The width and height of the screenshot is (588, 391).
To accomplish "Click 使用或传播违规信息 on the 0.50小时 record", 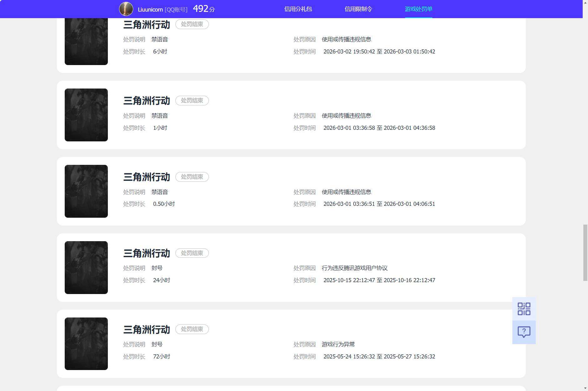I will pos(346,192).
